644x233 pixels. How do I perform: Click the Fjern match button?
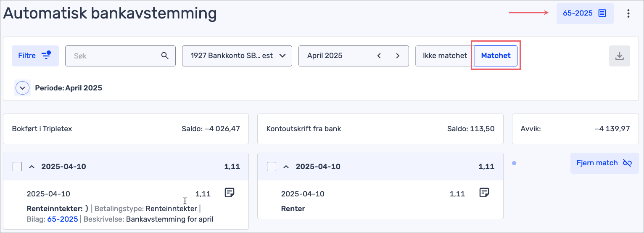pos(604,163)
